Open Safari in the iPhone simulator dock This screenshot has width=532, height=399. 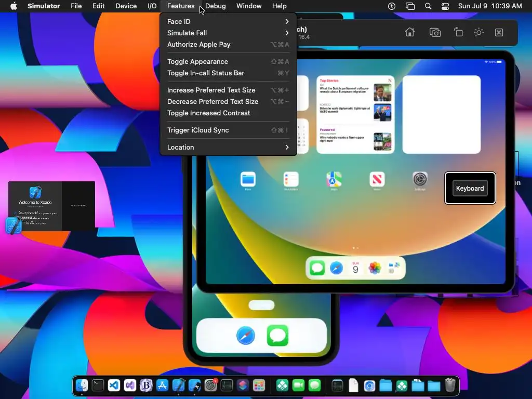coord(246,336)
